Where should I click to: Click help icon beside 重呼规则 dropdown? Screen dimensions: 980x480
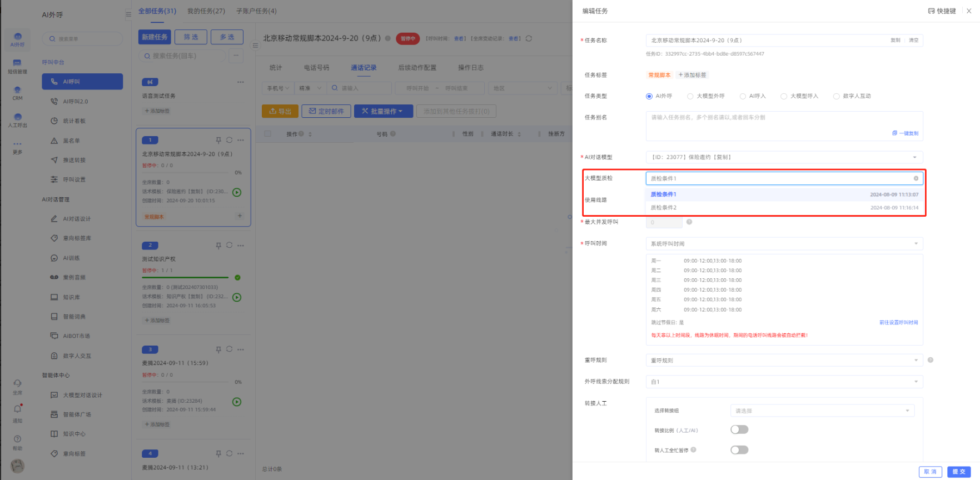click(x=931, y=360)
